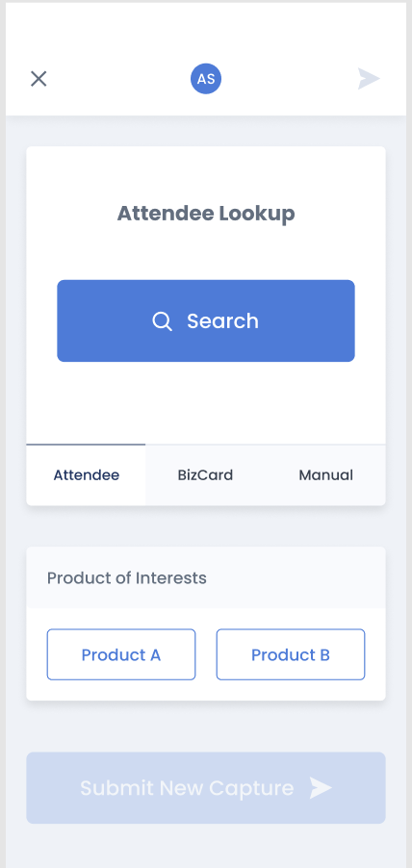Open the Manual entry tab
412x868 pixels.
coord(325,475)
